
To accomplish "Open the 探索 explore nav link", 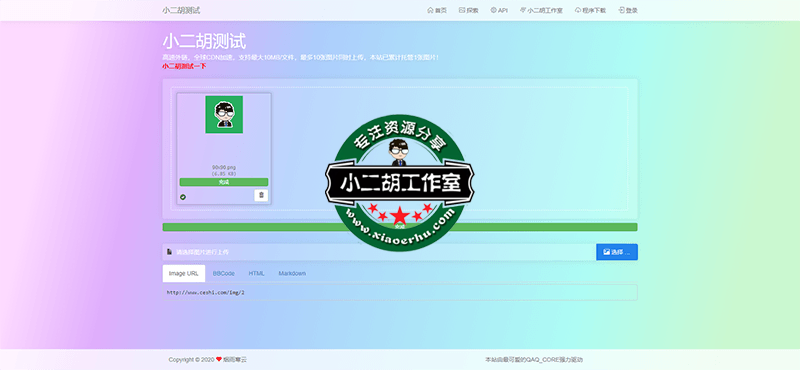I will 469,10.
